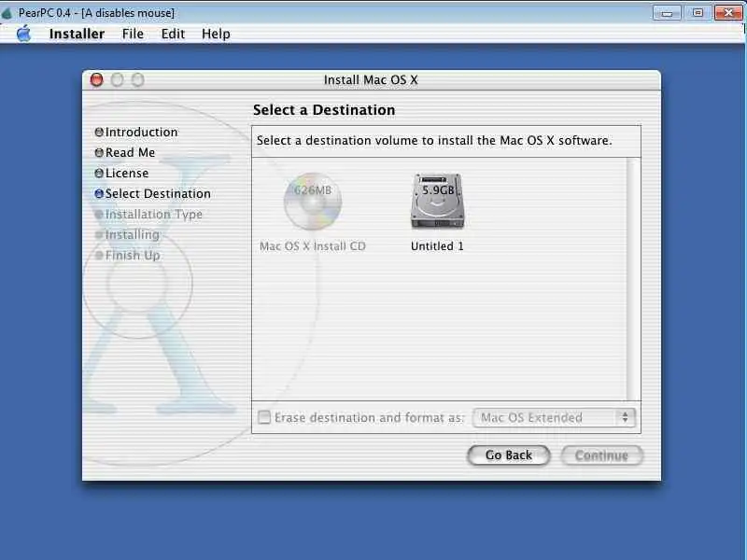Viewport: 747px width, 560px height.
Task: Click the Mac OS X Install CD label
Action: pyautogui.click(x=313, y=246)
